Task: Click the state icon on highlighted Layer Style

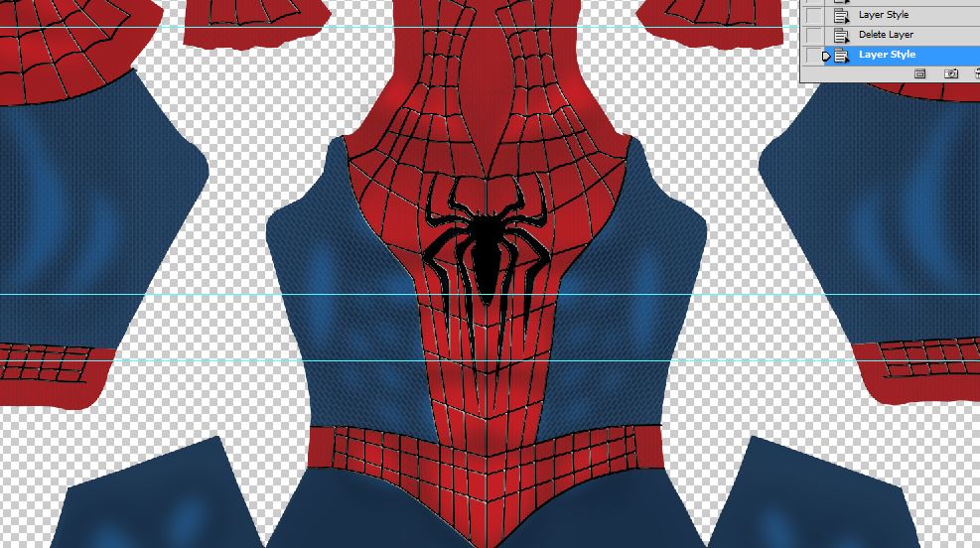Action: click(842, 55)
